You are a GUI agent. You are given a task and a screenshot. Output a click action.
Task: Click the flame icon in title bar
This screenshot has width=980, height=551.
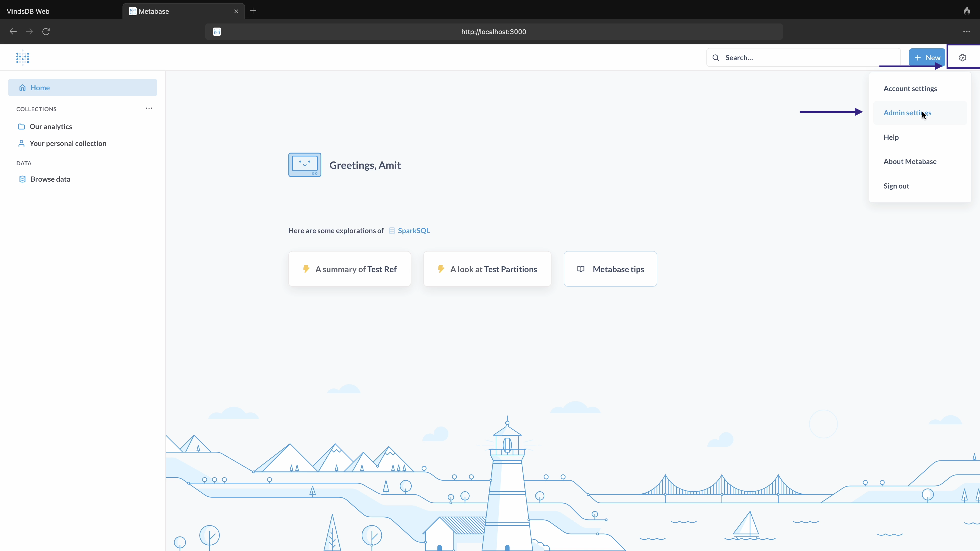(x=967, y=11)
